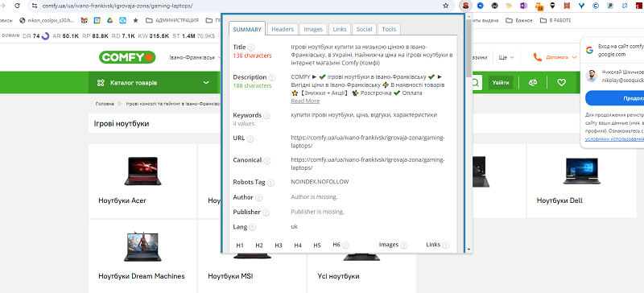Open the Comfy compare scales icon
The width and height of the screenshot is (644, 293).
533,83
